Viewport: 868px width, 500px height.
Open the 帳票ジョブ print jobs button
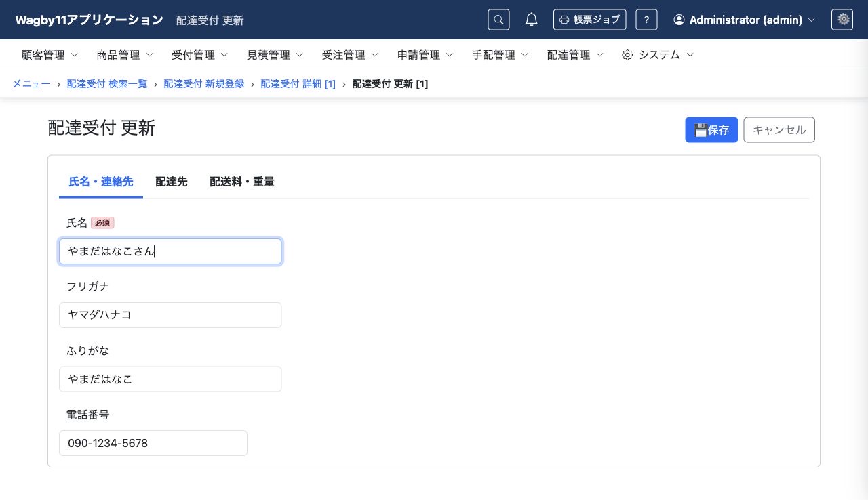tap(589, 20)
